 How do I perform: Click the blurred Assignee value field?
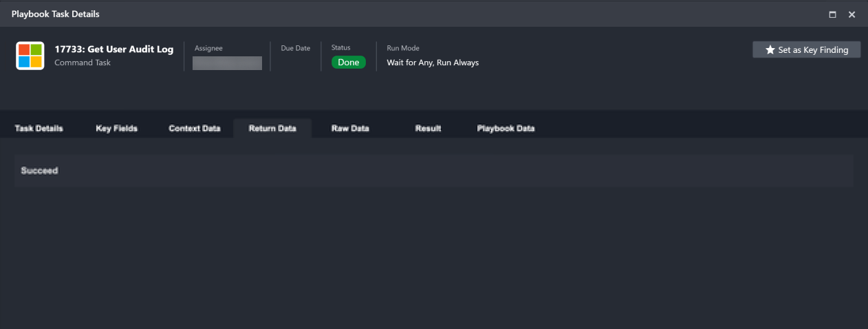pos(227,63)
